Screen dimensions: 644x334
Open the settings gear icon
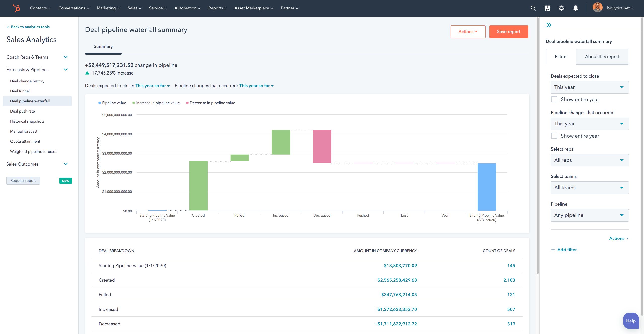coord(561,8)
